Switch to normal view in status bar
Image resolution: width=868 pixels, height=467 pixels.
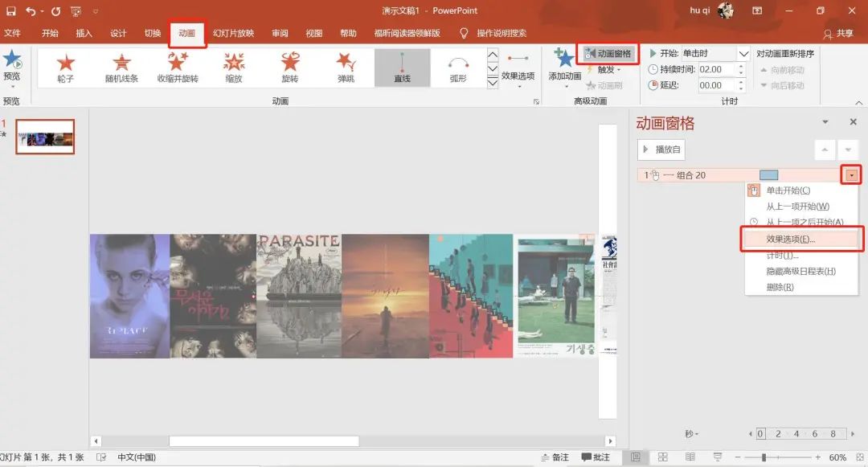click(x=636, y=457)
